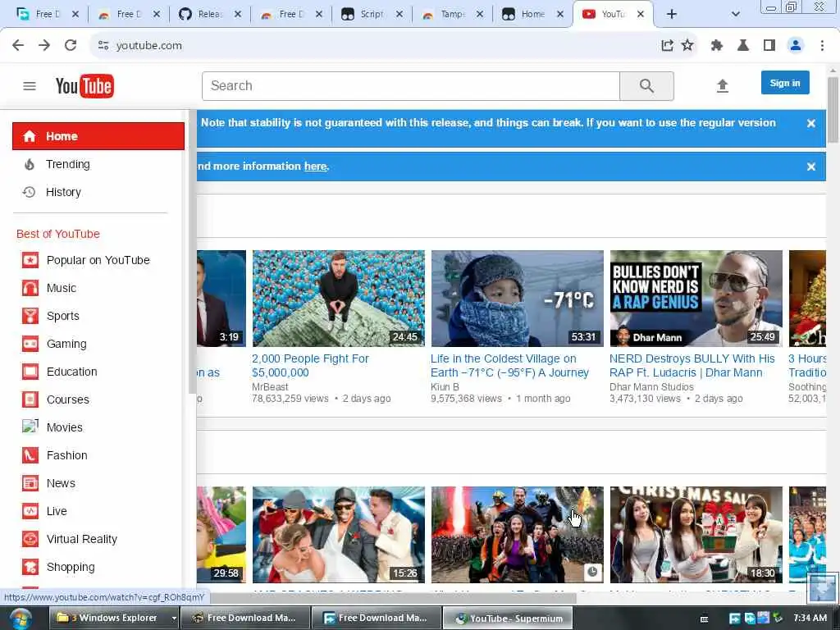
Task: Click the Popular on YouTube icon
Action: [x=30, y=260]
